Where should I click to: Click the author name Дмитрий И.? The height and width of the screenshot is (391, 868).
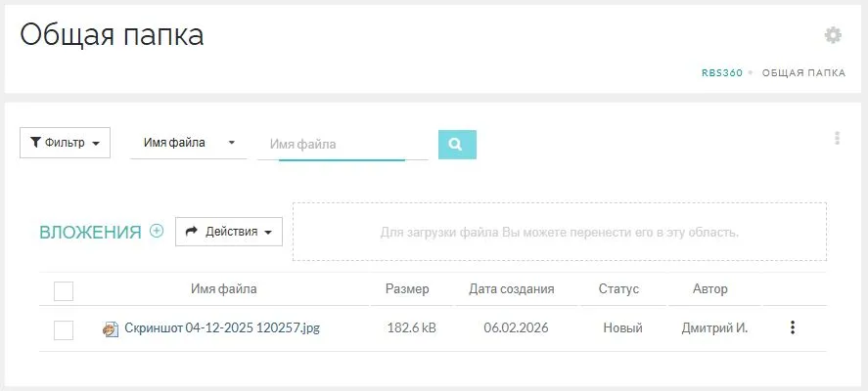pyautogui.click(x=714, y=328)
